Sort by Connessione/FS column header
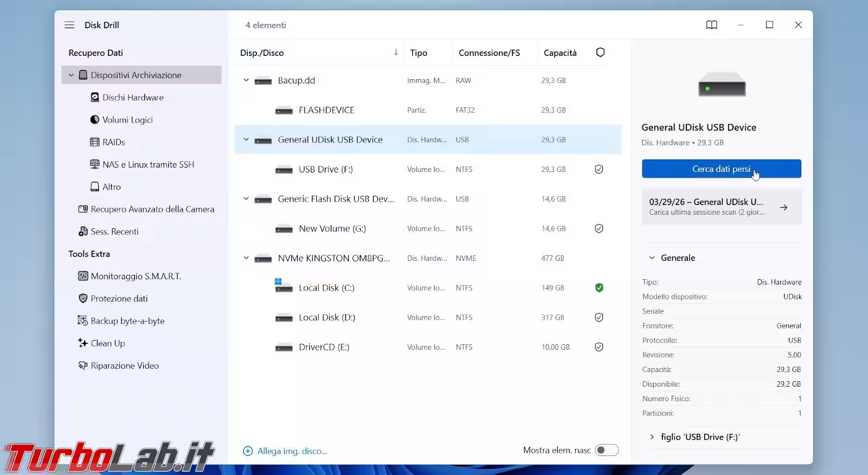Screen dimensions: 868x475 point(489,53)
